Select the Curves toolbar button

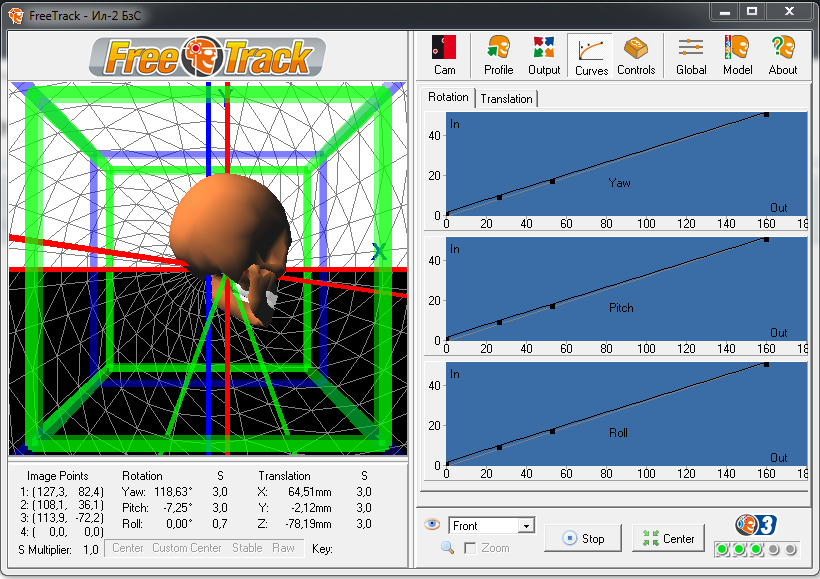[591, 55]
